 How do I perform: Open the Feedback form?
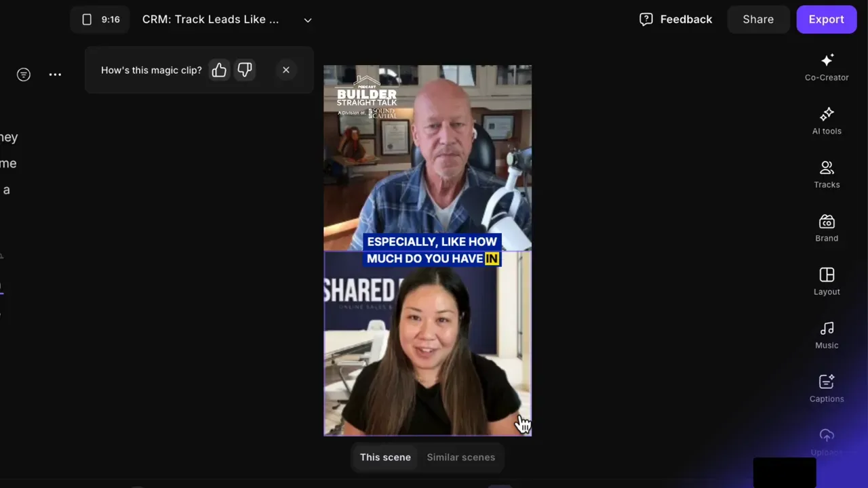(676, 20)
